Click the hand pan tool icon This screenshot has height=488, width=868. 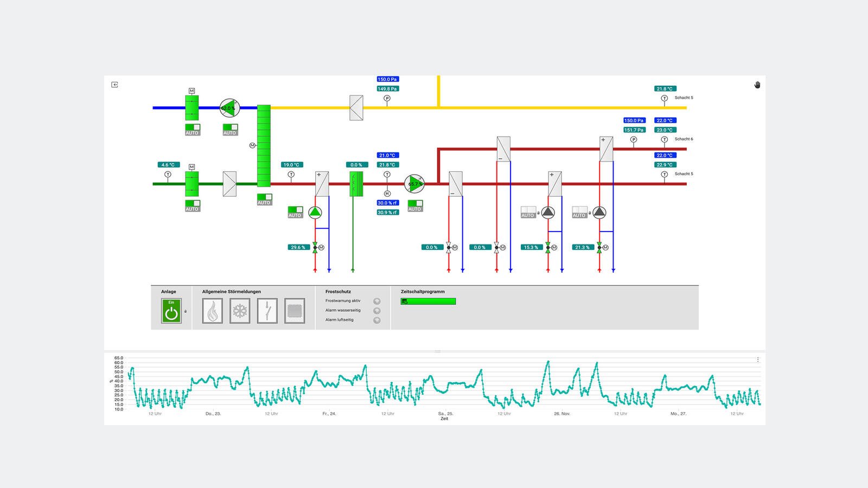(757, 85)
